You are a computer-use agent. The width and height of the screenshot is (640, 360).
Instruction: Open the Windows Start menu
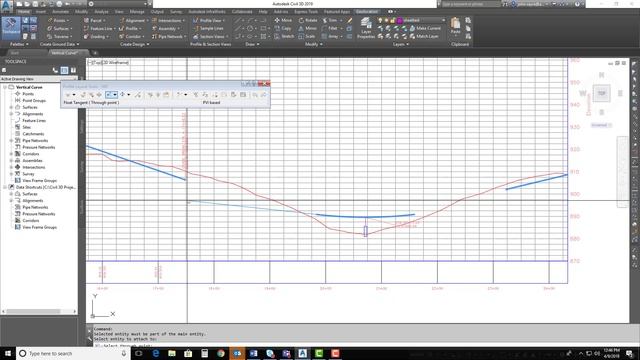pyautogui.click(x=8, y=353)
